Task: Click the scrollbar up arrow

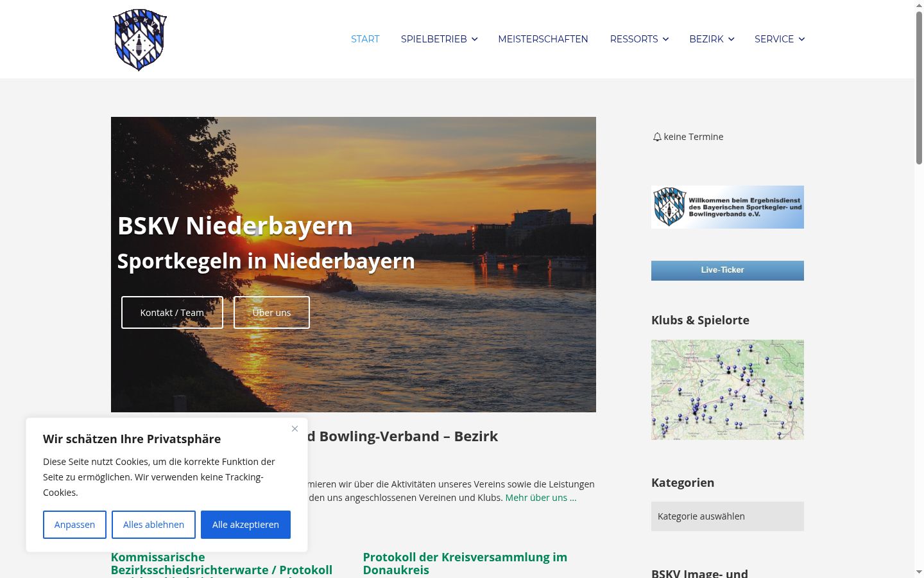Action: pyautogui.click(x=919, y=5)
